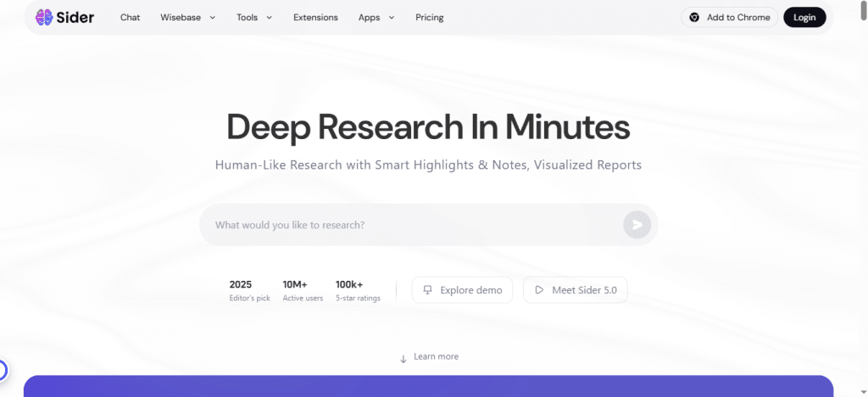Image resolution: width=868 pixels, height=397 pixels.
Task: Click the Sider brain logo icon
Action: coord(45,17)
